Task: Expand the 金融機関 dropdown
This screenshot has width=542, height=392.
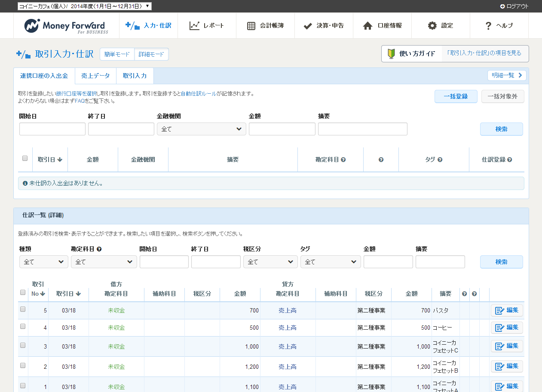Action: (201, 129)
